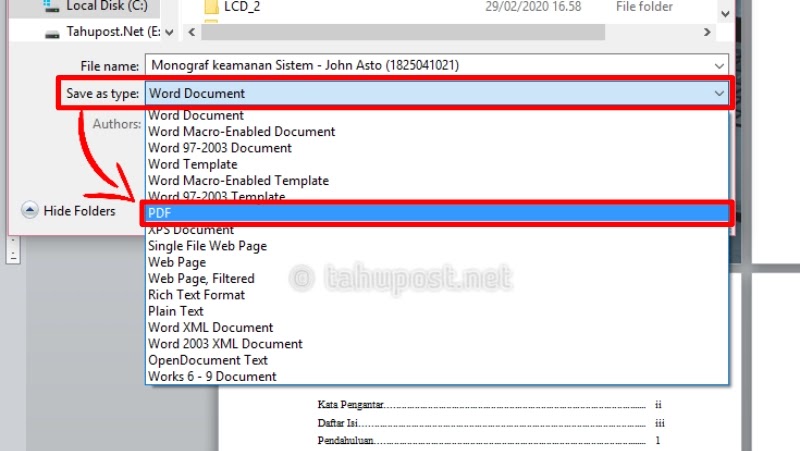This screenshot has width=800, height=451.
Task: Open the File name history dropdown arrow
Action: [x=719, y=66]
